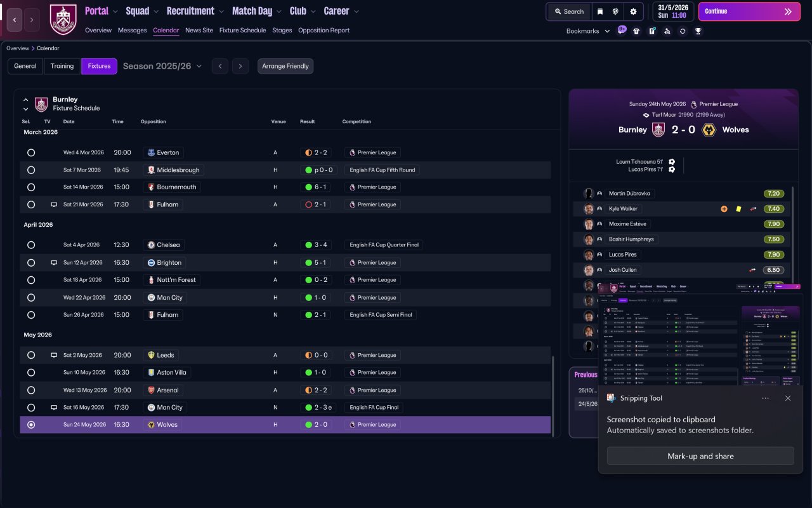Viewport: 812px width, 508px height.
Task: Click the Snipping Tool app icon in the notification
Action: pyautogui.click(x=612, y=398)
